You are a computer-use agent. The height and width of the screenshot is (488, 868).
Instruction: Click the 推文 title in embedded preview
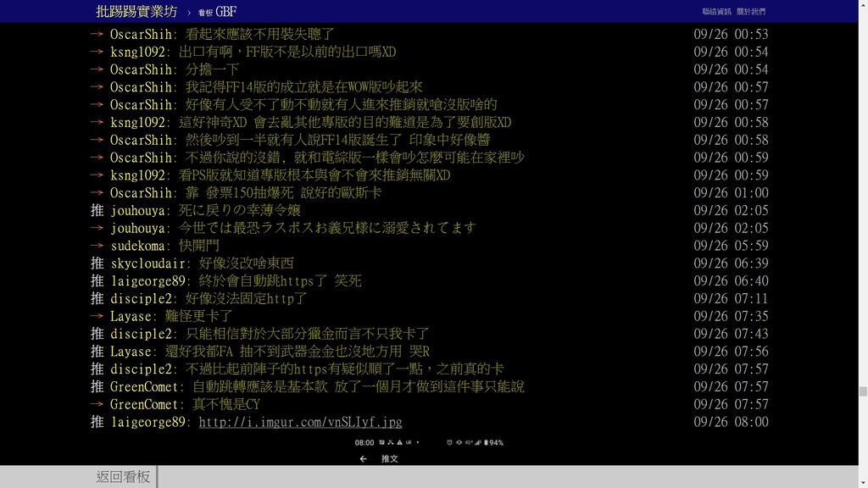pyautogui.click(x=390, y=458)
